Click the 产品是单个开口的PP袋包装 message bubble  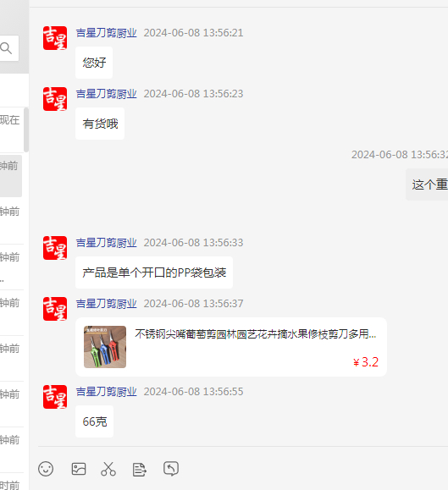click(154, 273)
